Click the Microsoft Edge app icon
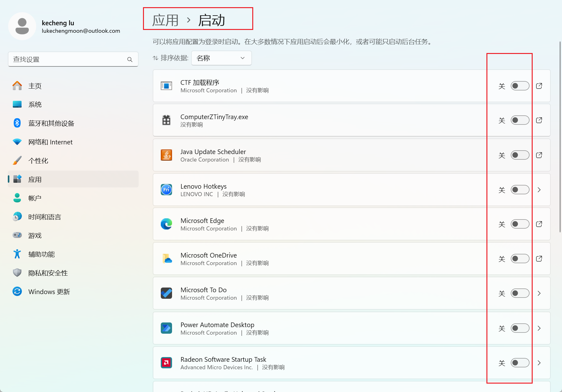 (x=166, y=224)
